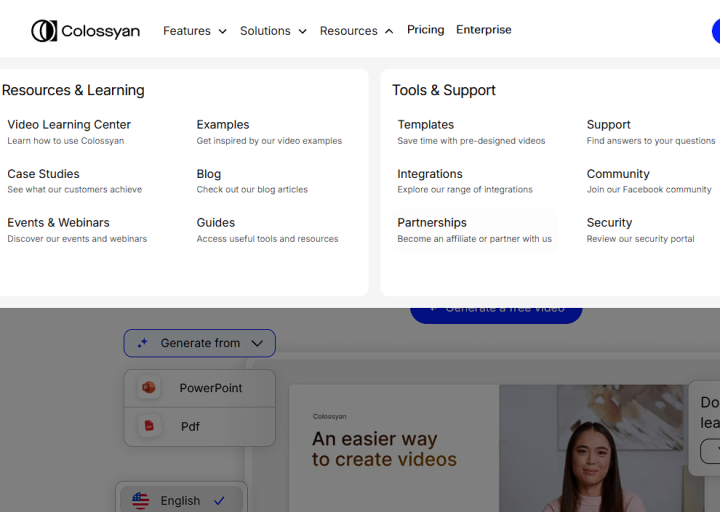
Task: Open Case Studies from Resources
Action: [x=43, y=174]
